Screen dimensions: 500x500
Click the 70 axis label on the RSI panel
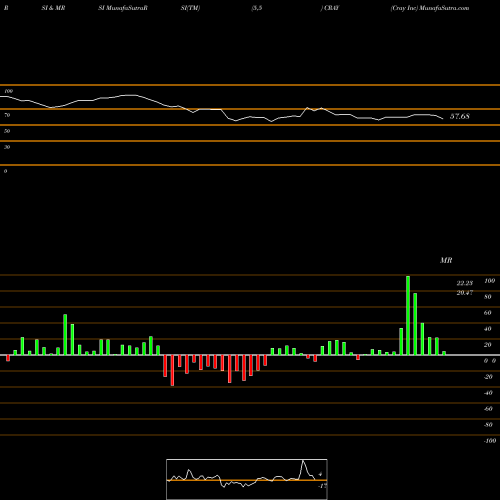tap(7, 115)
